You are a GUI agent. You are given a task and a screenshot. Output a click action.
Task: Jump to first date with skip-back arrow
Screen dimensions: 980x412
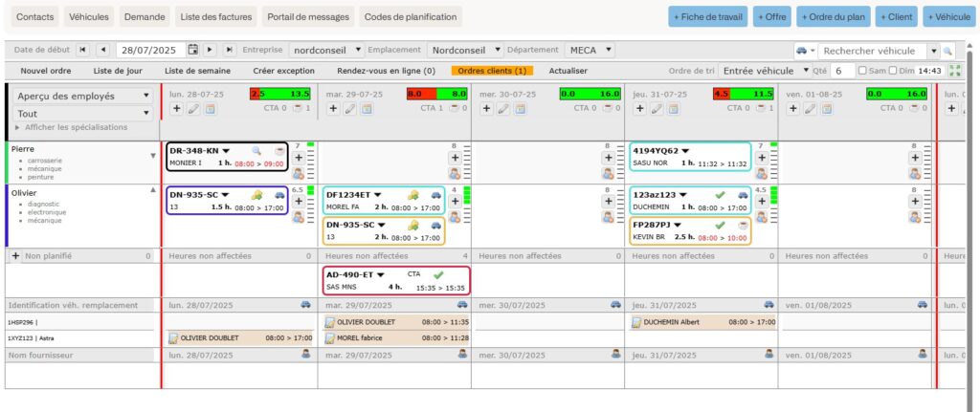[x=82, y=50]
